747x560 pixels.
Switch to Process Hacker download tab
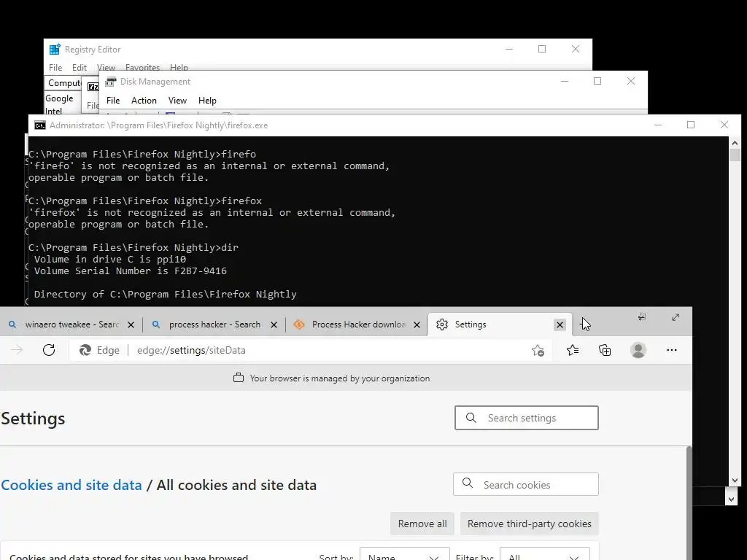point(357,324)
